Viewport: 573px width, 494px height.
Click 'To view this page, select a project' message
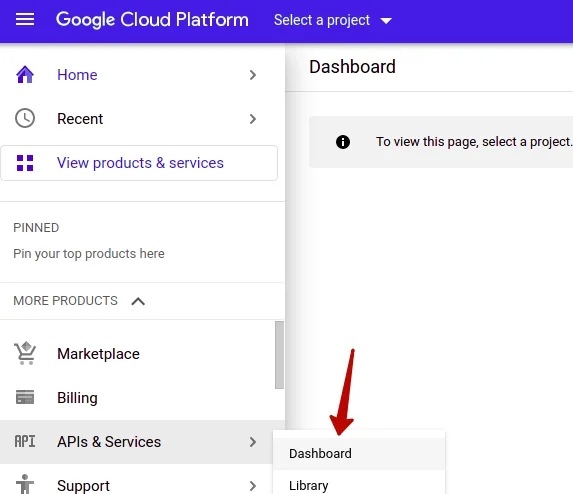[x=474, y=142]
